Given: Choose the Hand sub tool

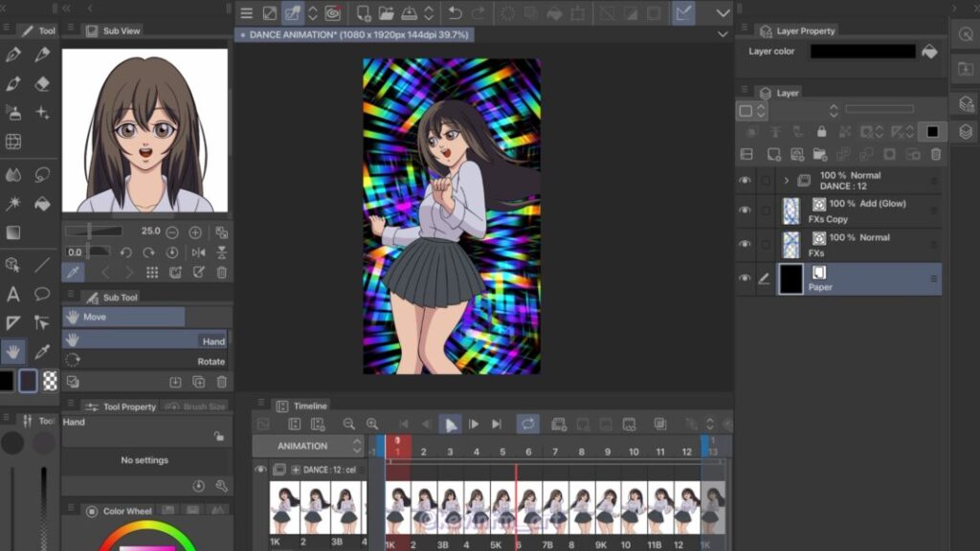Looking at the screenshot, I should 145,341.
